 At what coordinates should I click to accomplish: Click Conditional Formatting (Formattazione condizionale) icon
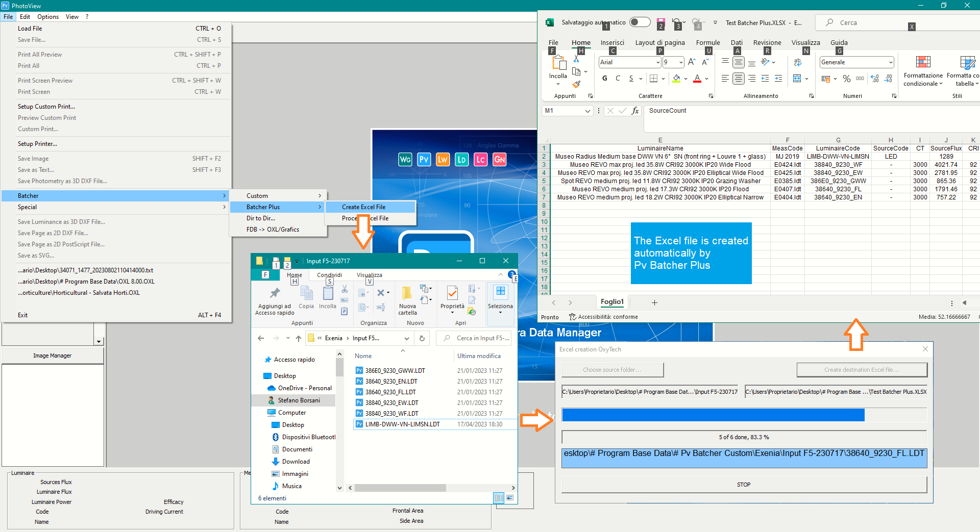click(923, 62)
